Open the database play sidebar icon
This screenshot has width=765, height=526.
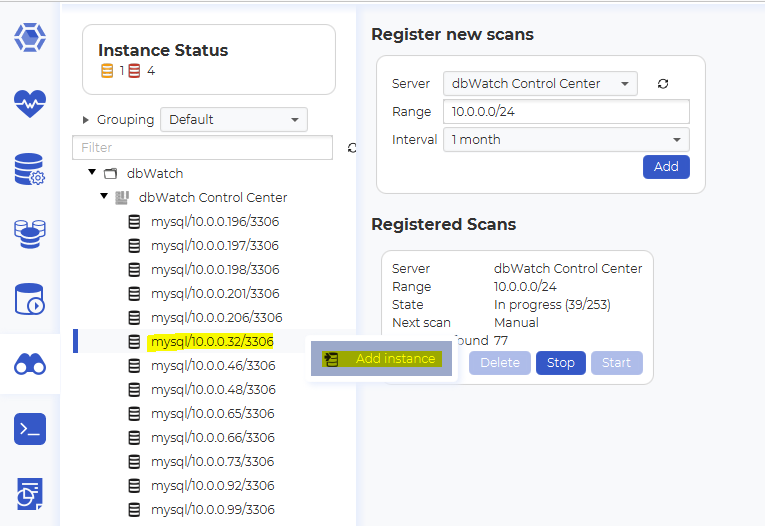coord(30,299)
